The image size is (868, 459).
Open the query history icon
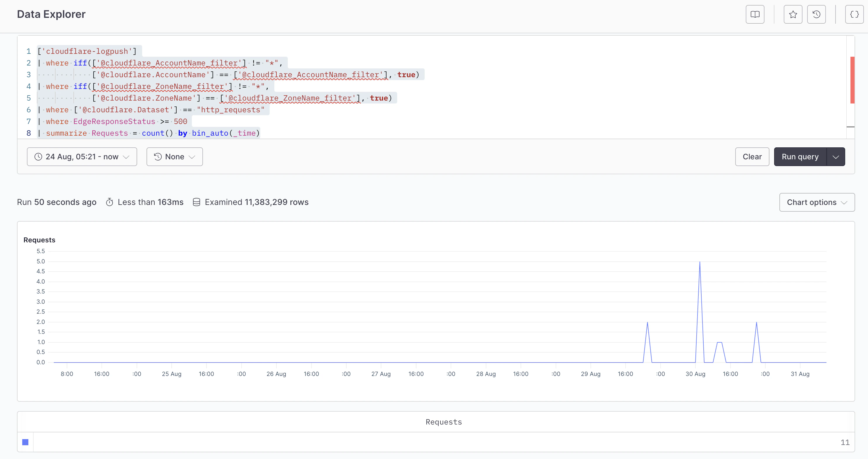pos(817,14)
